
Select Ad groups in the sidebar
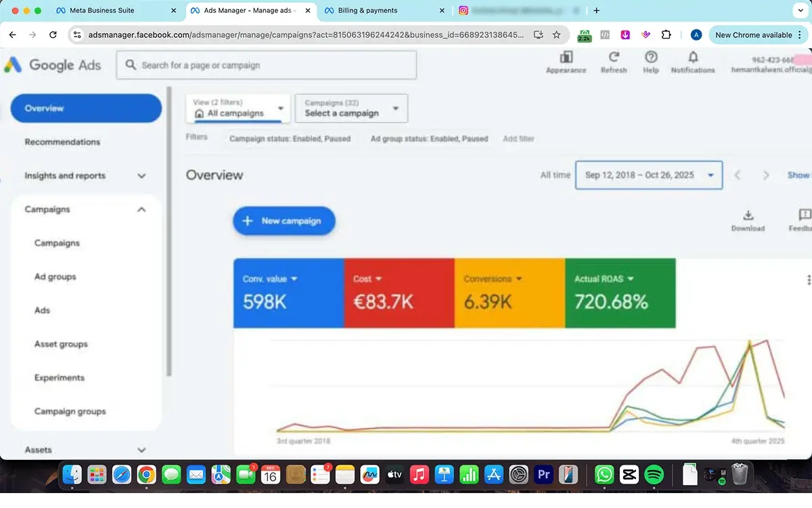tap(55, 277)
